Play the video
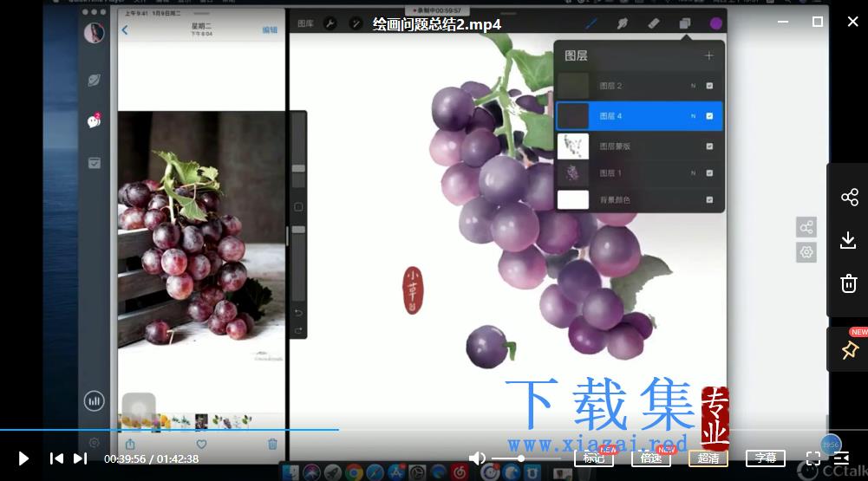This screenshot has height=481, width=868. click(23, 458)
